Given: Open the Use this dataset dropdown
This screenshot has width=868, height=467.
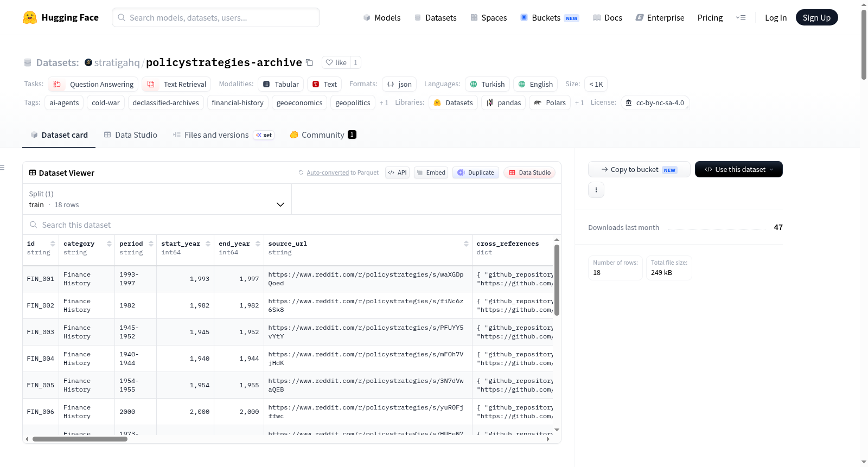Looking at the screenshot, I should [739, 169].
